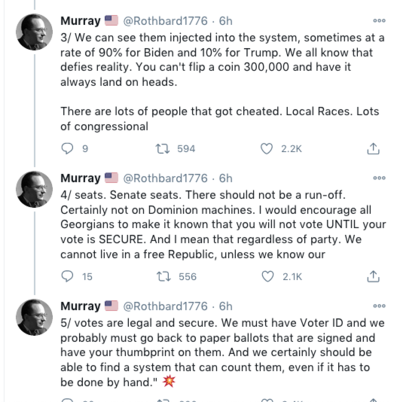Open Murray's avatar on the 3/ tweet
This screenshot has height=402, width=397.
(x=34, y=32)
